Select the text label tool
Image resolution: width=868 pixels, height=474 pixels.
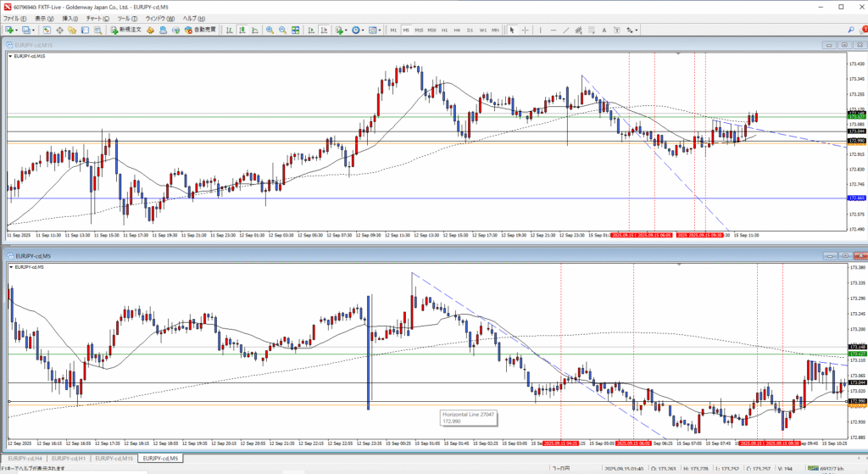[617, 30]
